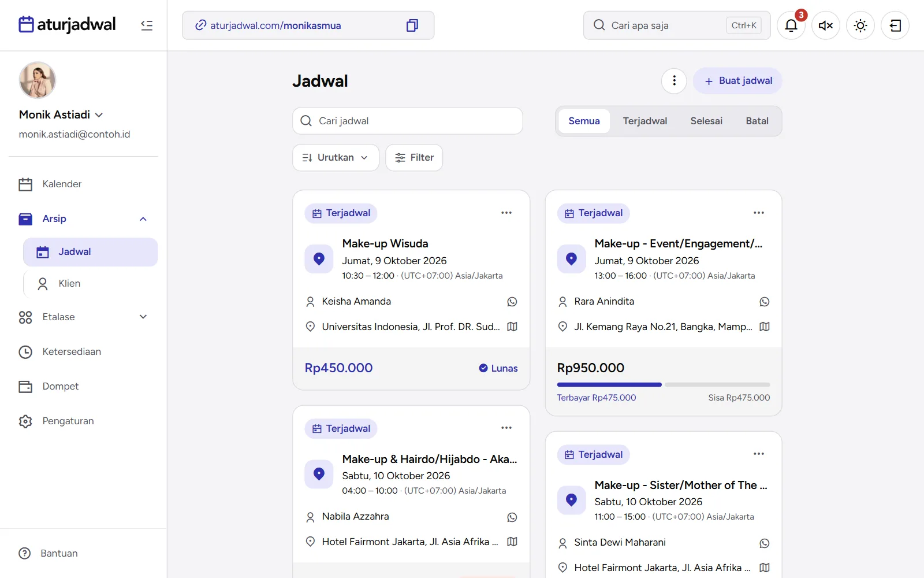Open the Filter options
Viewport: 924px width, 578px height.
[414, 158]
